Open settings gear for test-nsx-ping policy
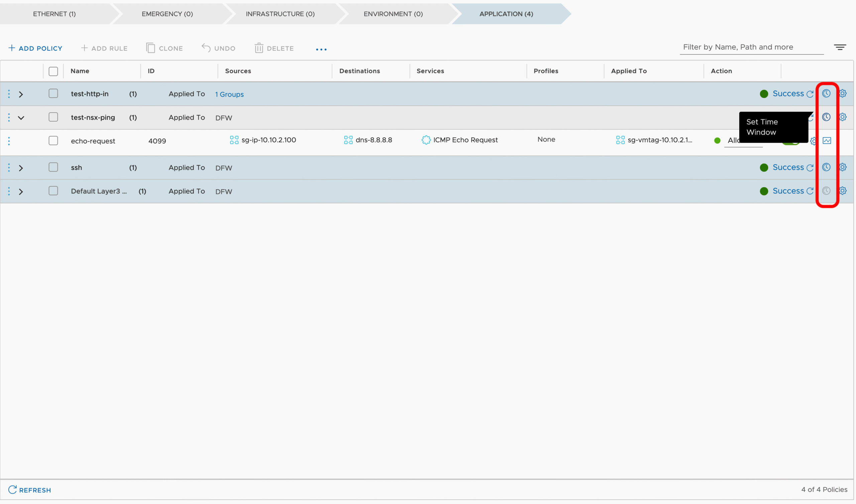 click(x=843, y=117)
